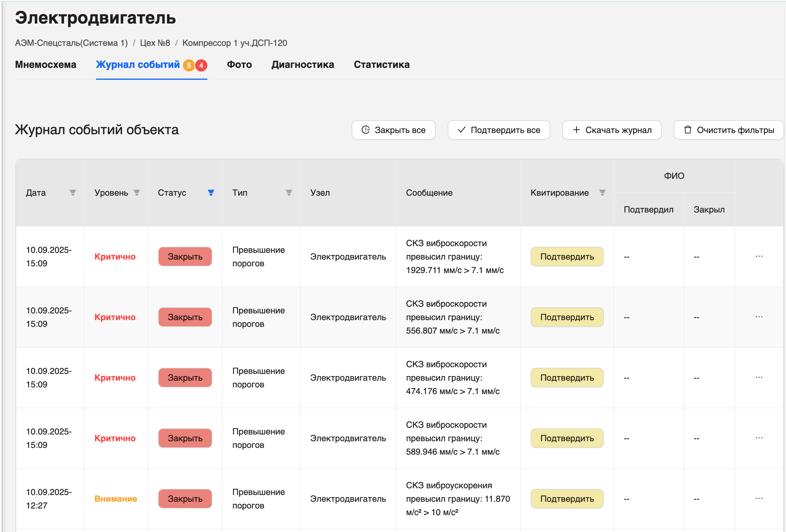This screenshot has width=786, height=532.
Task: Open the actions menu of the first event row
Action: pos(759,256)
